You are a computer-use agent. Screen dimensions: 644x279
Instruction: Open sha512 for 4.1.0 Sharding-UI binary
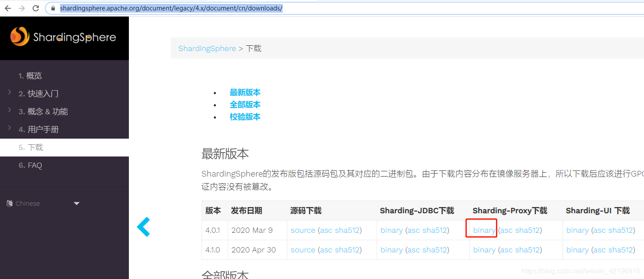click(x=621, y=250)
